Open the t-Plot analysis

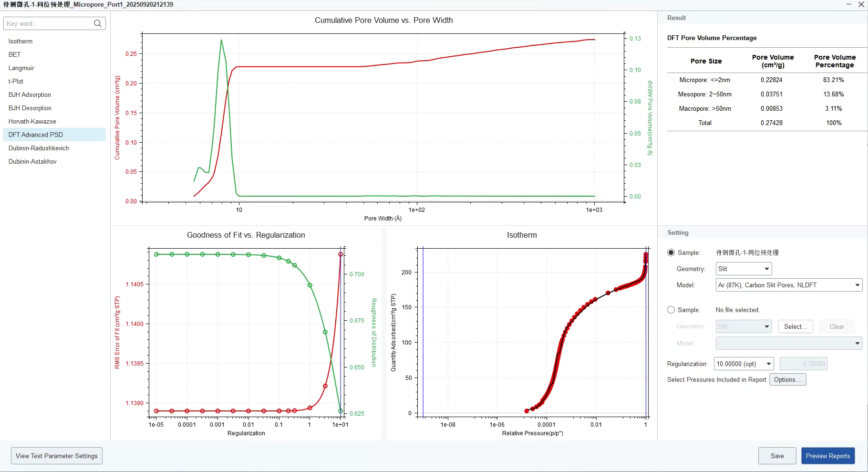tap(16, 81)
